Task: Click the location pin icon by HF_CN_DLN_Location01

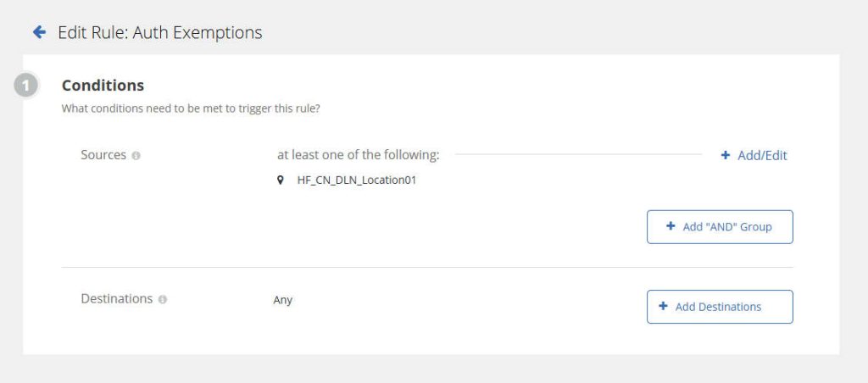Action: 280,180
